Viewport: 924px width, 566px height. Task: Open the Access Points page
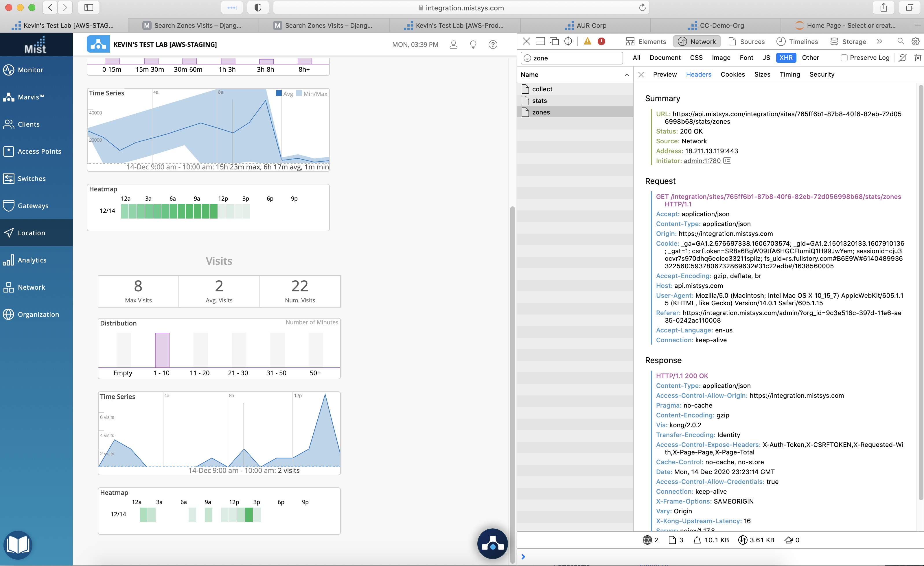click(x=39, y=151)
